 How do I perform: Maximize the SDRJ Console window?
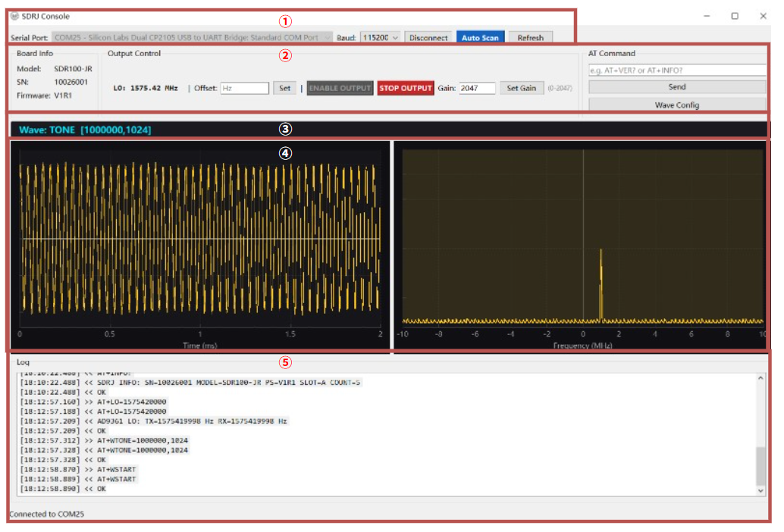click(x=735, y=16)
